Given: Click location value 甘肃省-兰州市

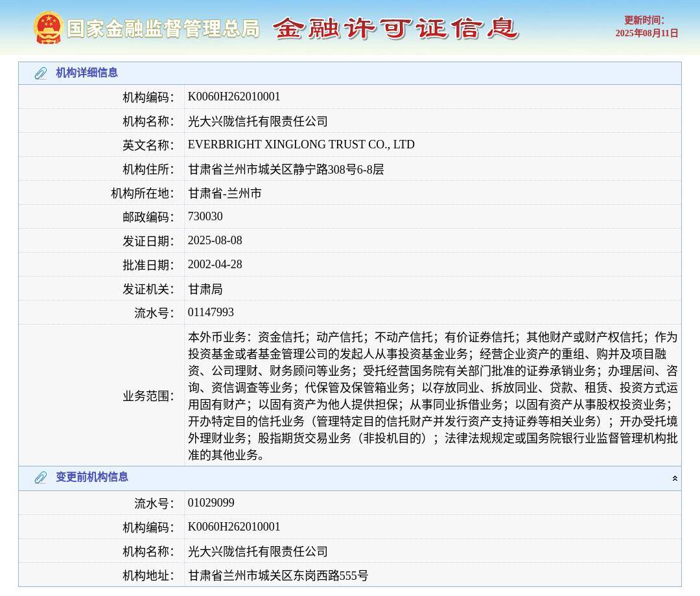Looking at the screenshot, I should point(224,192).
